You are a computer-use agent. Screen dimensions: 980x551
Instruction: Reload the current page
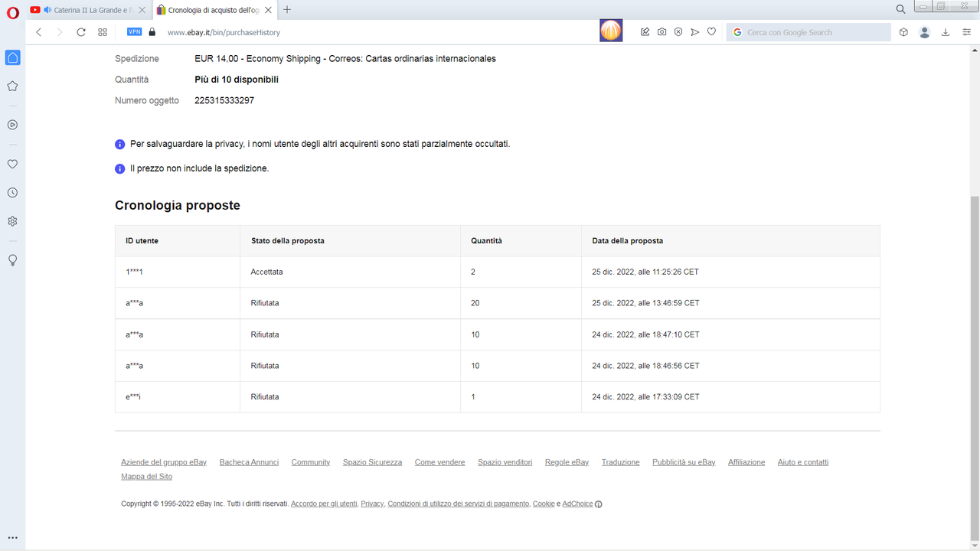(x=81, y=32)
